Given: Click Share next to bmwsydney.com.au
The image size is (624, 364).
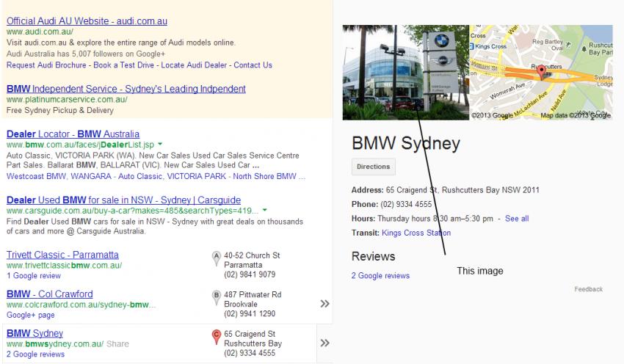Looking at the screenshot, I should 117,343.
